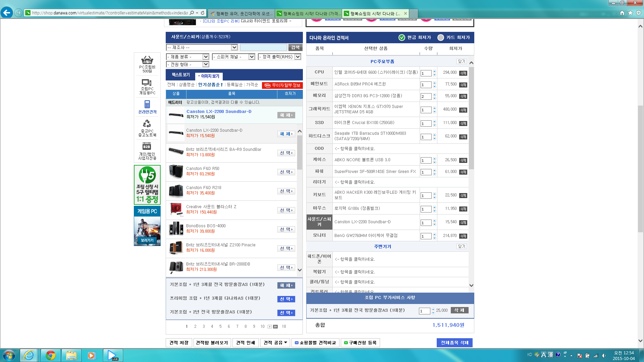Open the 중고PC 중고노트북 recycle icon

point(147,124)
